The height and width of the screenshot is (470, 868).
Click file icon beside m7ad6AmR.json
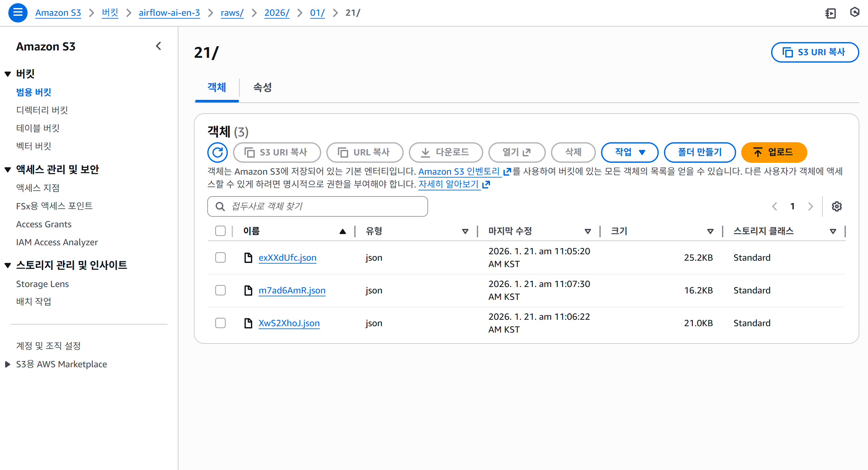pyautogui.click(x=248, y=290)
